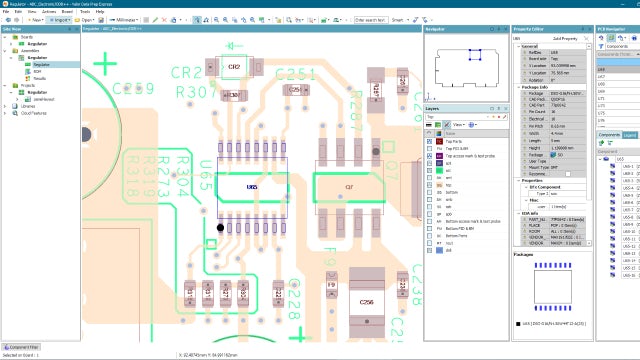Click the filter funnel in PCB Navigator
The height and width of the screenshot is (360, 640).
[601, 47]
